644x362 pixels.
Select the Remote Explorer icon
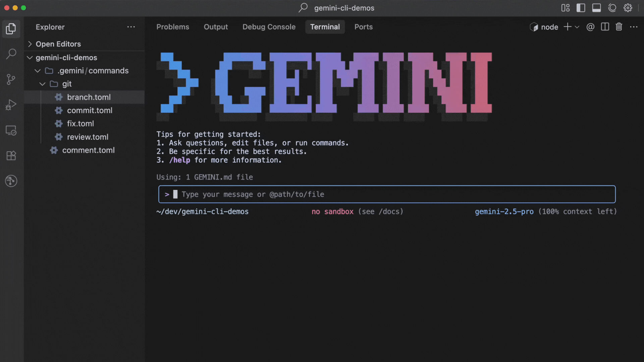11,130
